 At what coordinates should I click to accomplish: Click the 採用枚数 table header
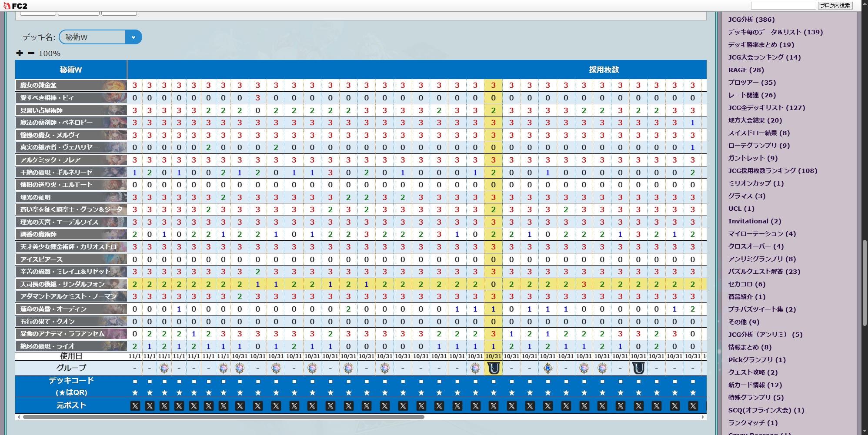604,70
